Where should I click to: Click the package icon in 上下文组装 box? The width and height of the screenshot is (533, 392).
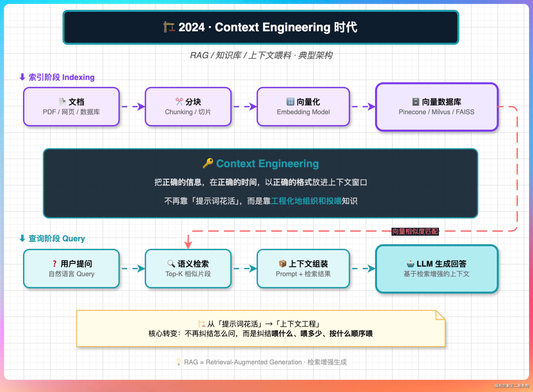pyautogui.click(x=282, y=263)
